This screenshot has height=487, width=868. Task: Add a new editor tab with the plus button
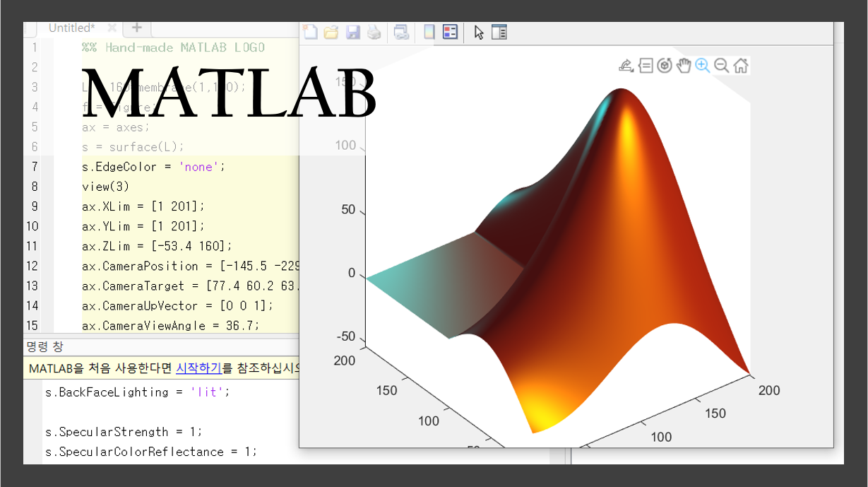click(x=137, y=28)
